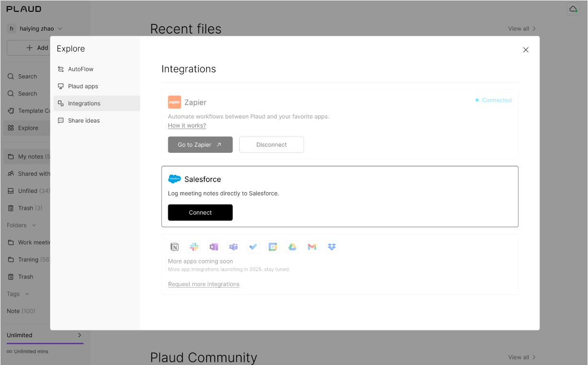Click Go to Zapier button

200,145
